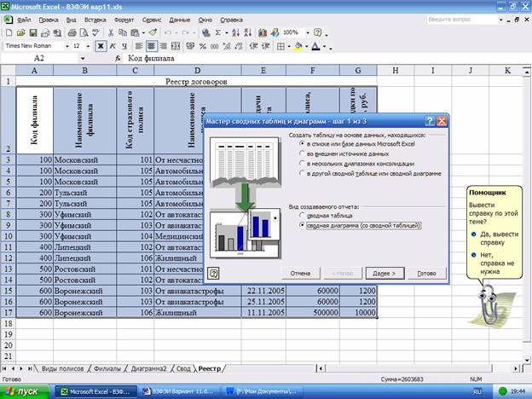Apply percent style with the % icon
The width and height of the screenshot is (532, 399).
[203, 46]
